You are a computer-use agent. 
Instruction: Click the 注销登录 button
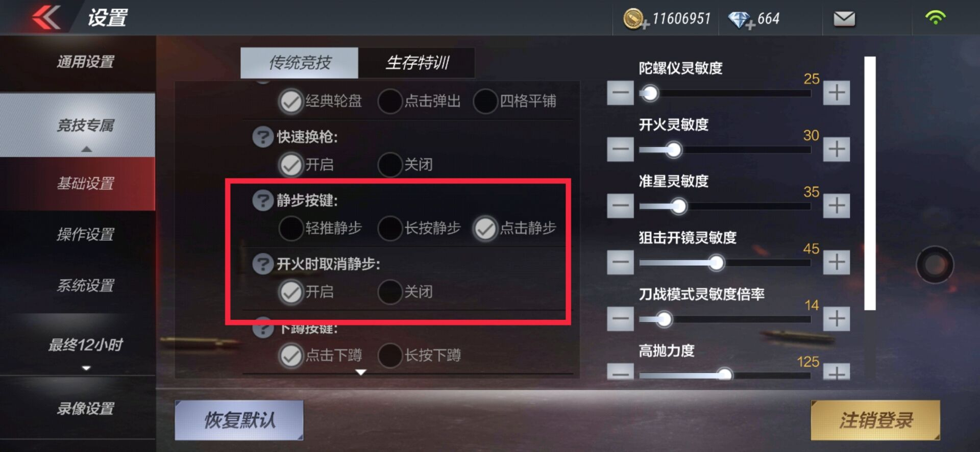pyautogui.click(x=875, y=420)
